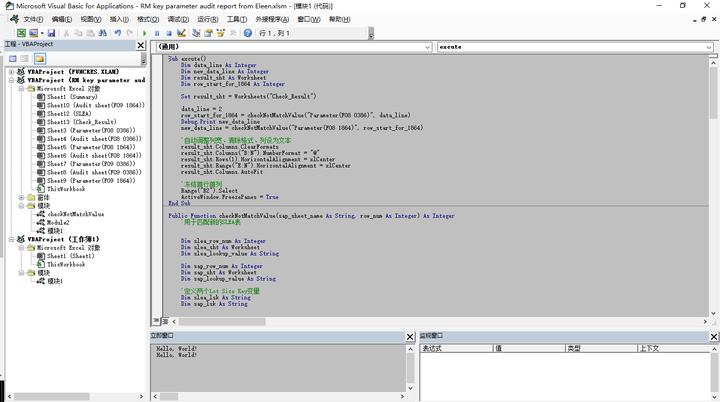
Task: Click the Break pause icon
Action: point(157,33)
